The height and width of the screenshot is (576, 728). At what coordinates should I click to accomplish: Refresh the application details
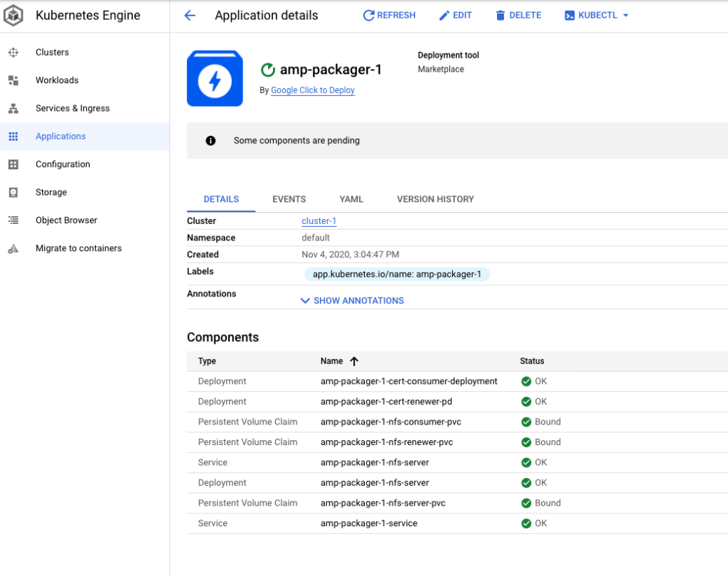(389, 16)
